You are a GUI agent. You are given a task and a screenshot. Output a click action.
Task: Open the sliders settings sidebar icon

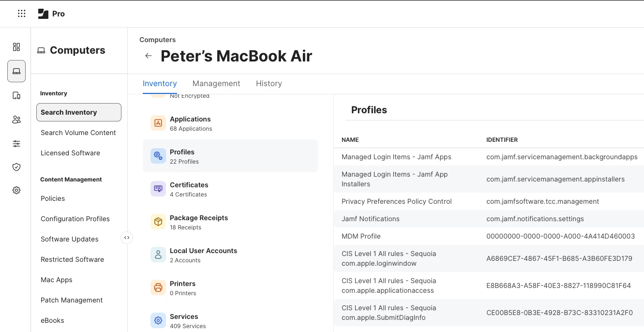(16, 144)
